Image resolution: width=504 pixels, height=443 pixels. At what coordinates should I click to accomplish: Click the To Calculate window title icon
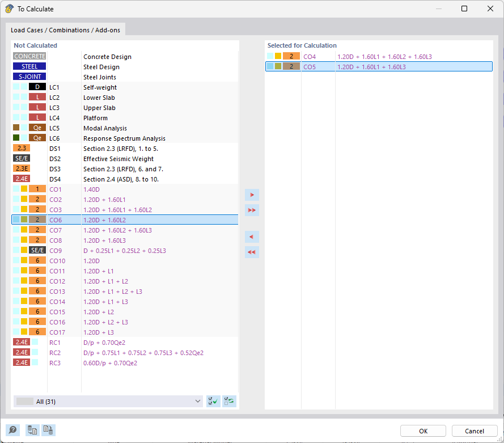click(x=9, y=9)
